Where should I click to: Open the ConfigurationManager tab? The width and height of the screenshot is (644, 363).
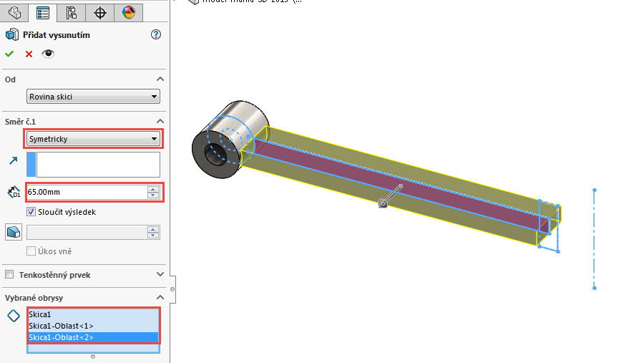(71, 12)
